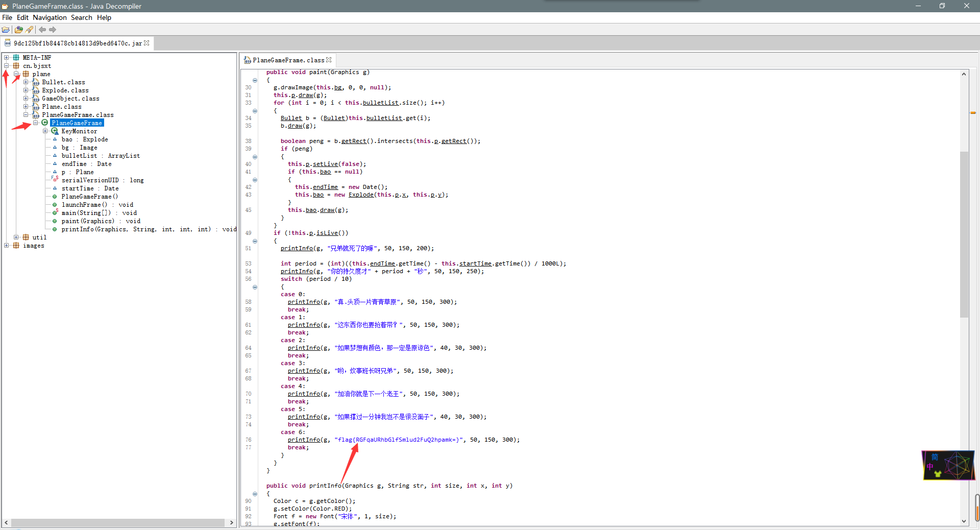
Task: Expand the util package node
Action: pos(16,237)
